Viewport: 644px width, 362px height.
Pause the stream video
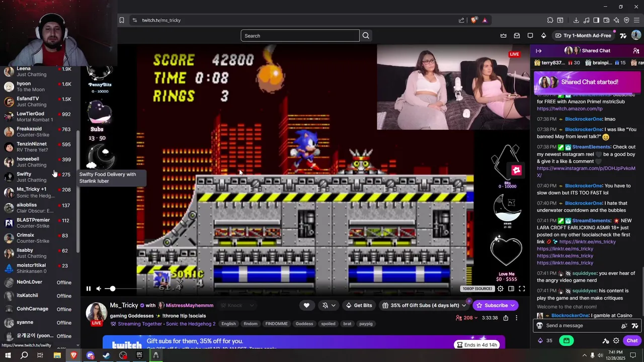point(89,289)
